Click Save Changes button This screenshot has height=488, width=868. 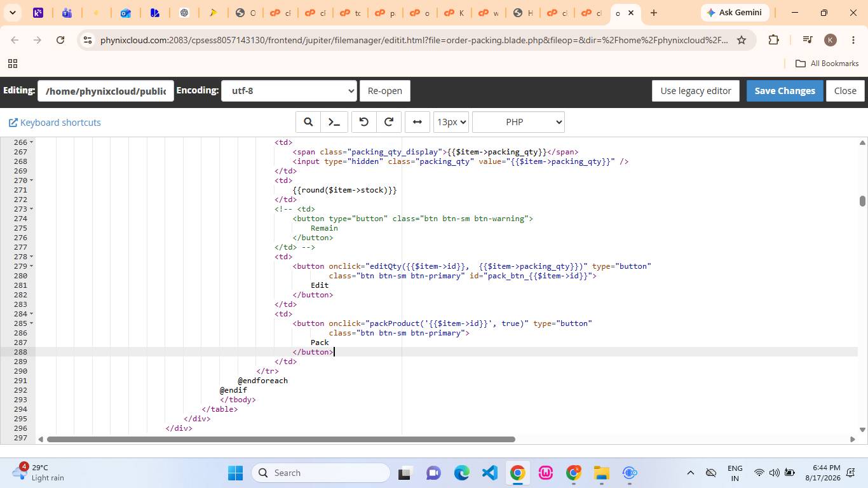[785, 91]
